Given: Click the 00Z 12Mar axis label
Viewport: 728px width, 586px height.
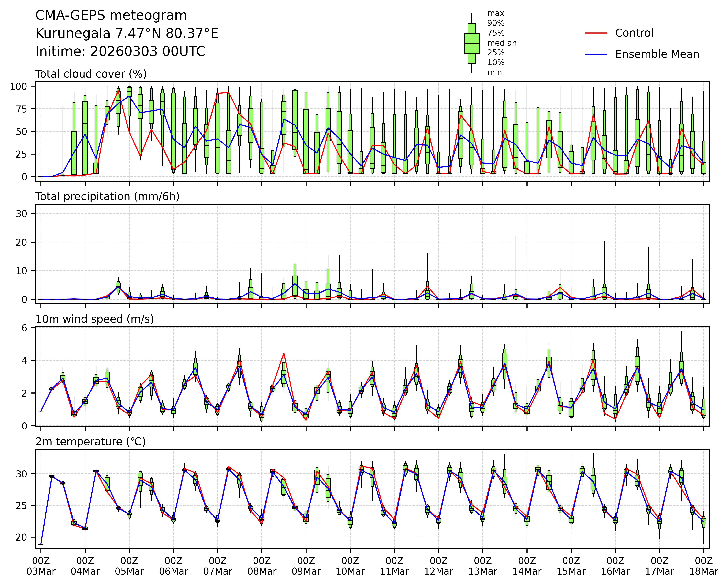Looking at the screenshot, I should pyautogui.click(x=439, y=566).
